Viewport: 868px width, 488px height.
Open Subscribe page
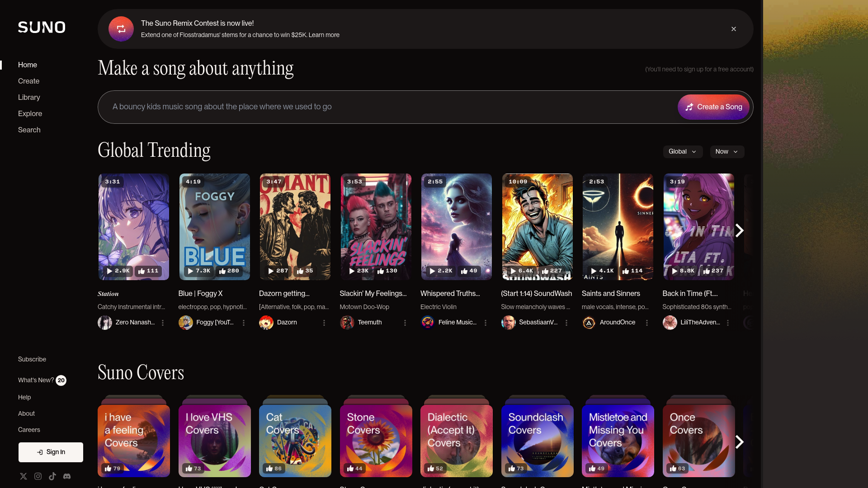[32, 360]
